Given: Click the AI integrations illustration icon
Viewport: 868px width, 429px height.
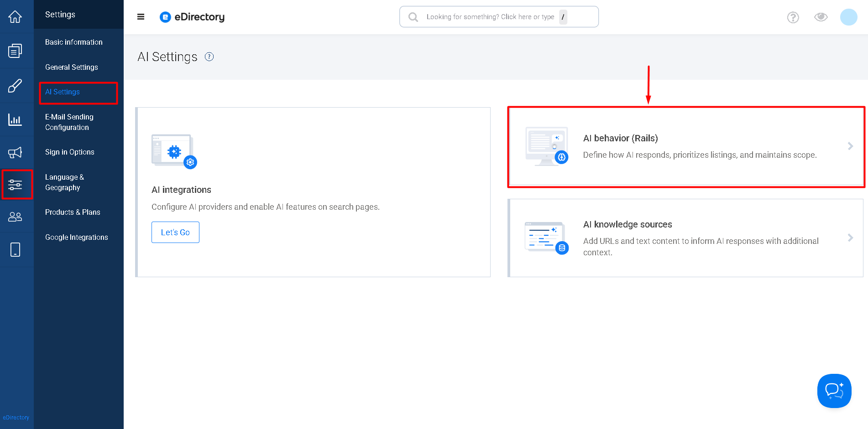Looking at the screenshot, I should point(174,151).
